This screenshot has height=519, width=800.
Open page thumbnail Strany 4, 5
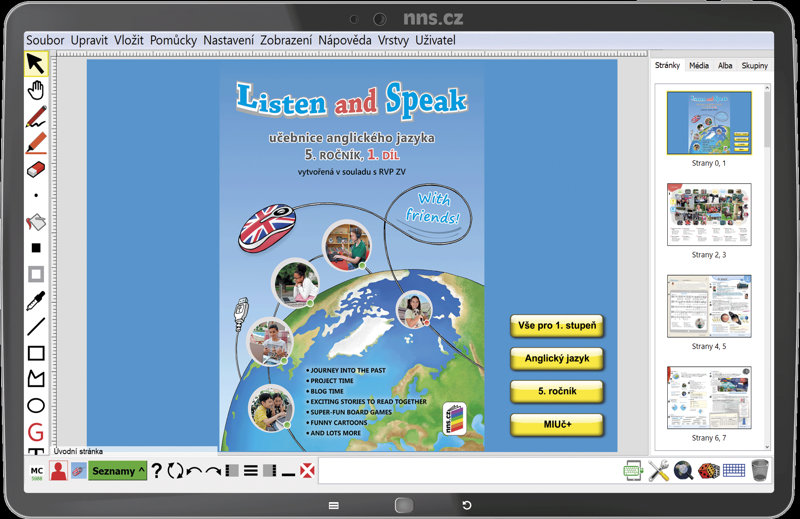pyautogui.click(x=709, y=306)
